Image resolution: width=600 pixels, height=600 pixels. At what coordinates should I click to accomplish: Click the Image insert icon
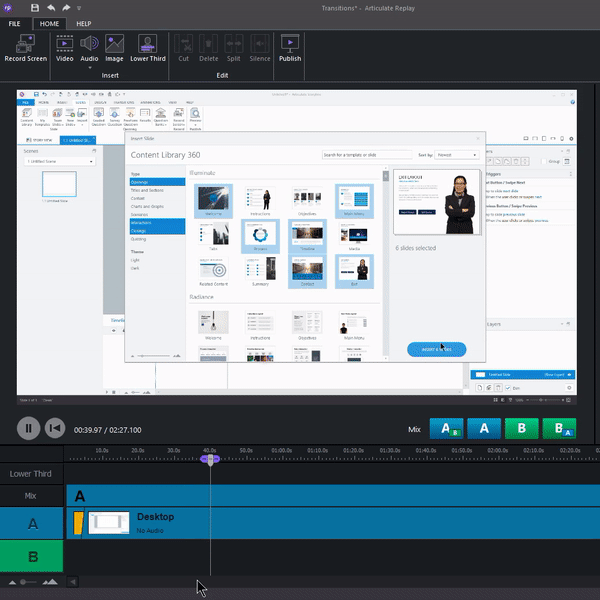115,44
